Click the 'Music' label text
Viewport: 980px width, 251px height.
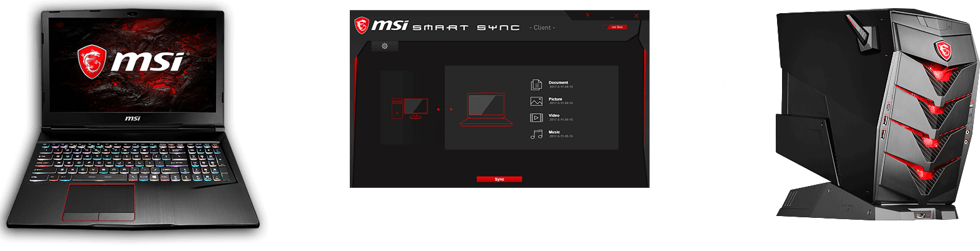[555, 132]
